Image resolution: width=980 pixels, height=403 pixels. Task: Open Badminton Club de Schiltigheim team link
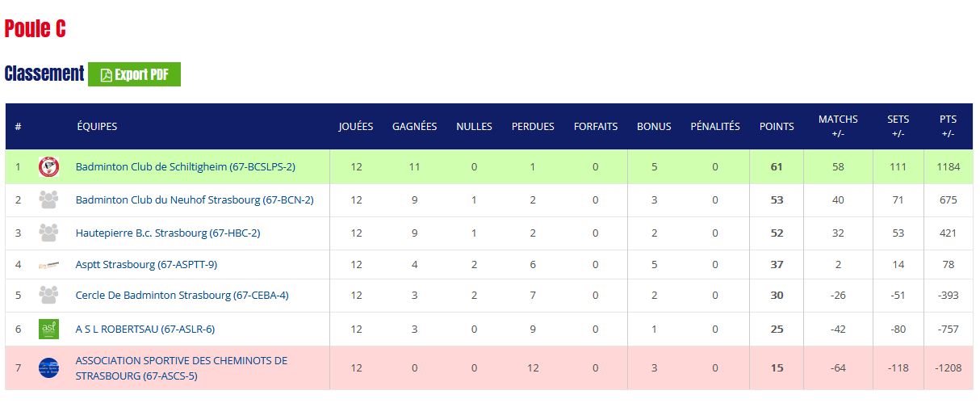[185, 167]
